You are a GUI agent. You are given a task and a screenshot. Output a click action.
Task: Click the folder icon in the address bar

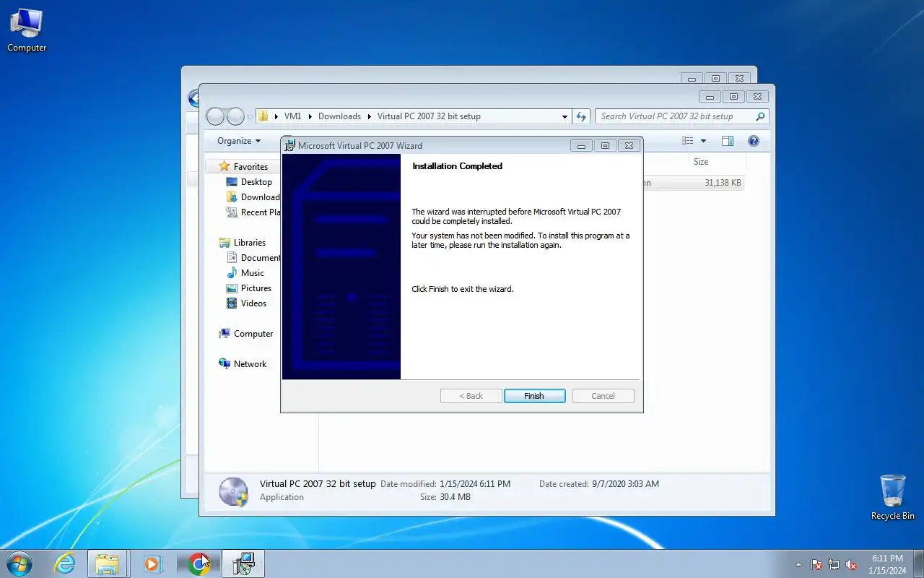click(263, 116)
